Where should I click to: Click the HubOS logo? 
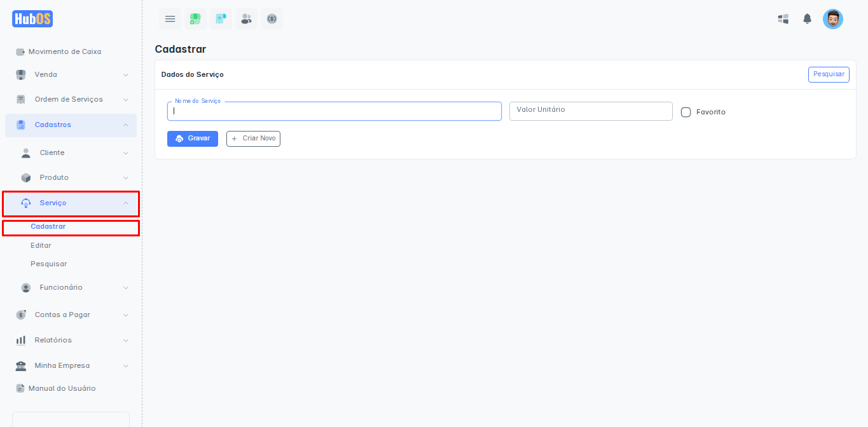(x=32, y=19)
